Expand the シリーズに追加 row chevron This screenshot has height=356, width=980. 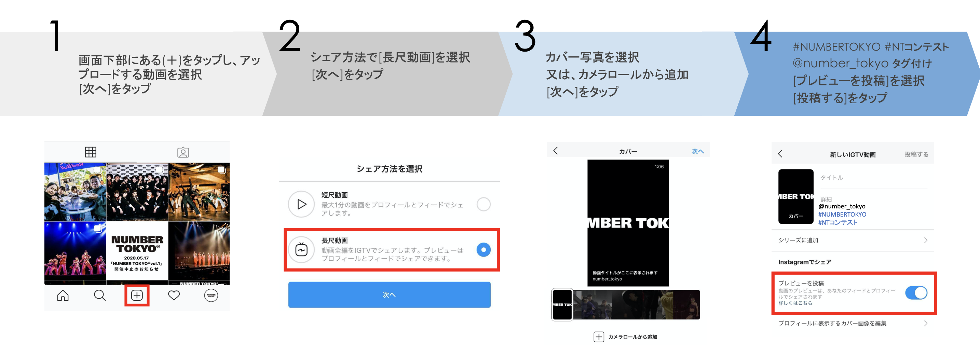pos(926,241)
